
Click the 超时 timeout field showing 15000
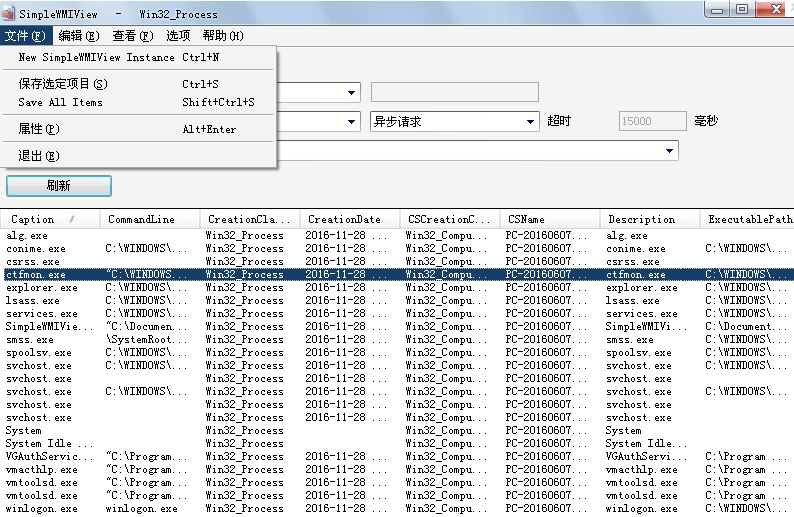653,121
